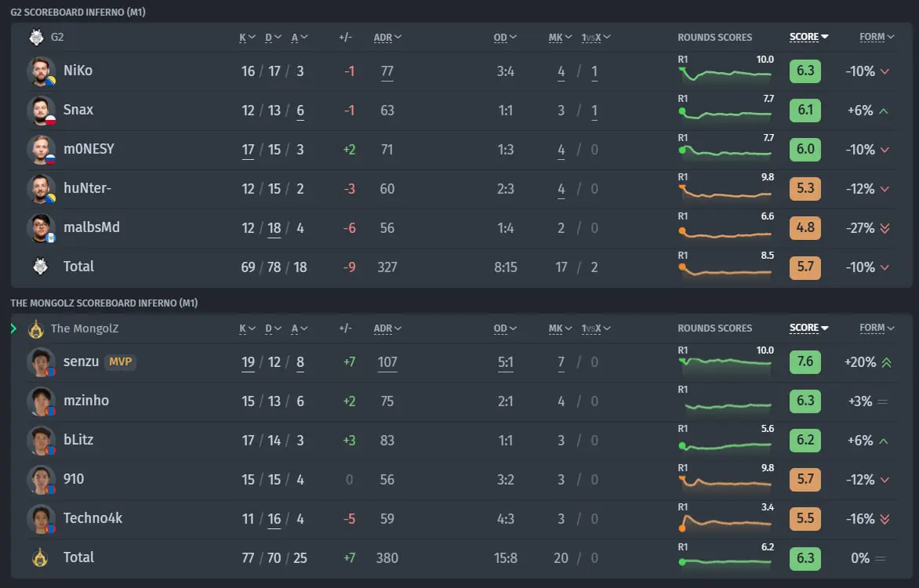Sort G2 table by ADR
The width and height of the screenshot is (919, 588).
[387, 38]
